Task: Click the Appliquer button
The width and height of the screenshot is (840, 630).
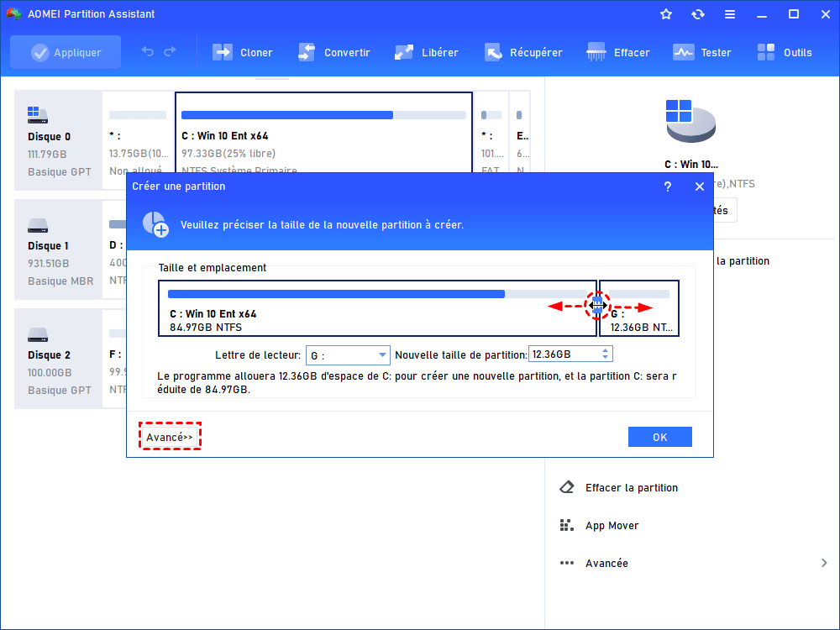Action: (66, 52)
